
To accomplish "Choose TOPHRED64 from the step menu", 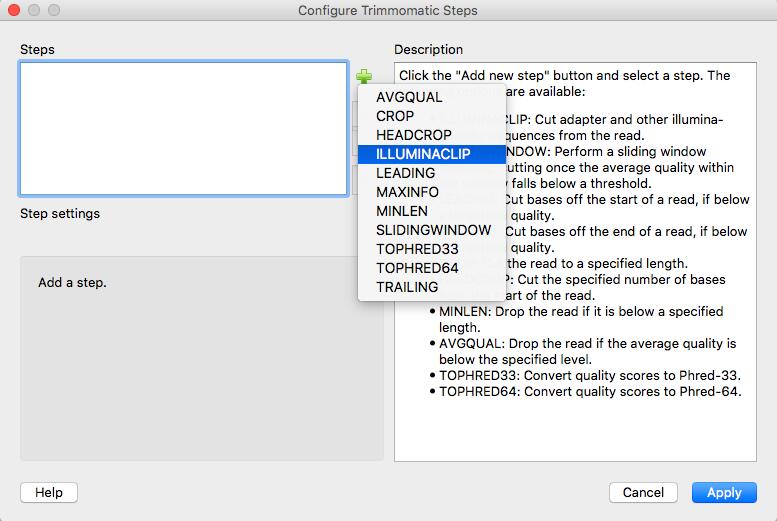I will pyautogui.click(x=432, y=268).
